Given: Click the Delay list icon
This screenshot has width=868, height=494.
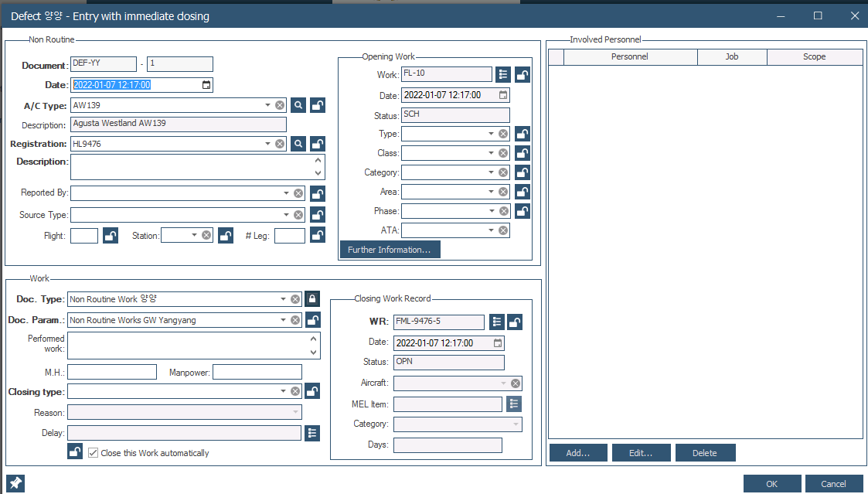Looking at the screenshot, I should point(312,433).
